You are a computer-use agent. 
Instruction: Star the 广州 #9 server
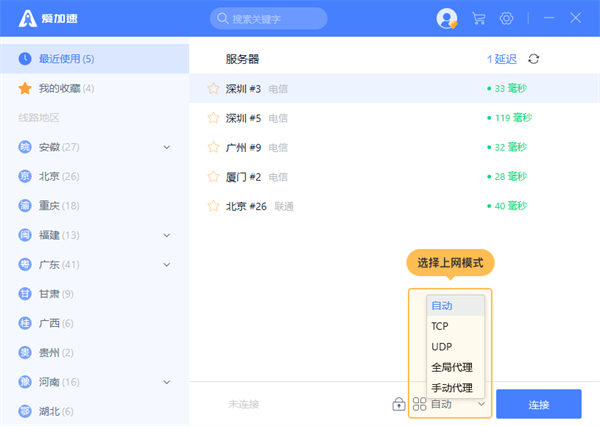click(x=212, y=147)
